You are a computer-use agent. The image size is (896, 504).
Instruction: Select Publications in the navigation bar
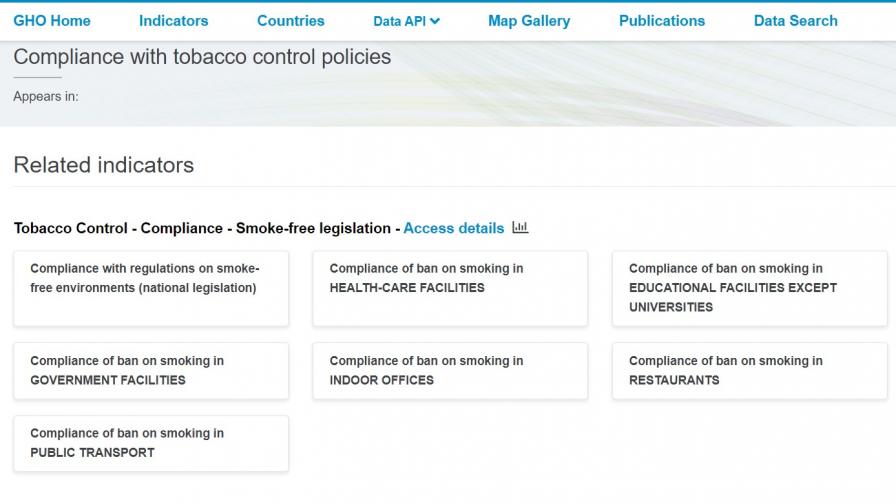point(662,21)
